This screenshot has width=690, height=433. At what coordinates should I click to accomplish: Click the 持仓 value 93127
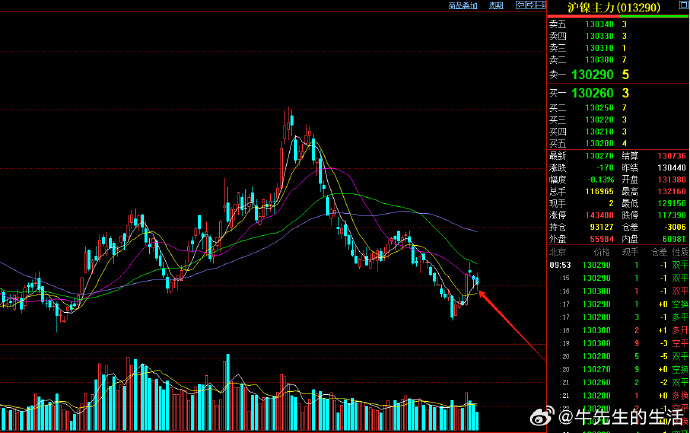tap(589, 227)
